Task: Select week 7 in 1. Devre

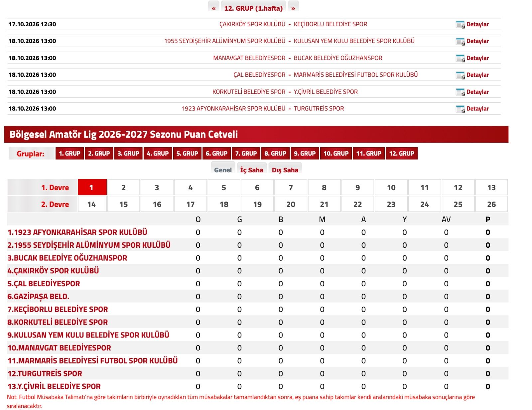Action: (291, 187)
